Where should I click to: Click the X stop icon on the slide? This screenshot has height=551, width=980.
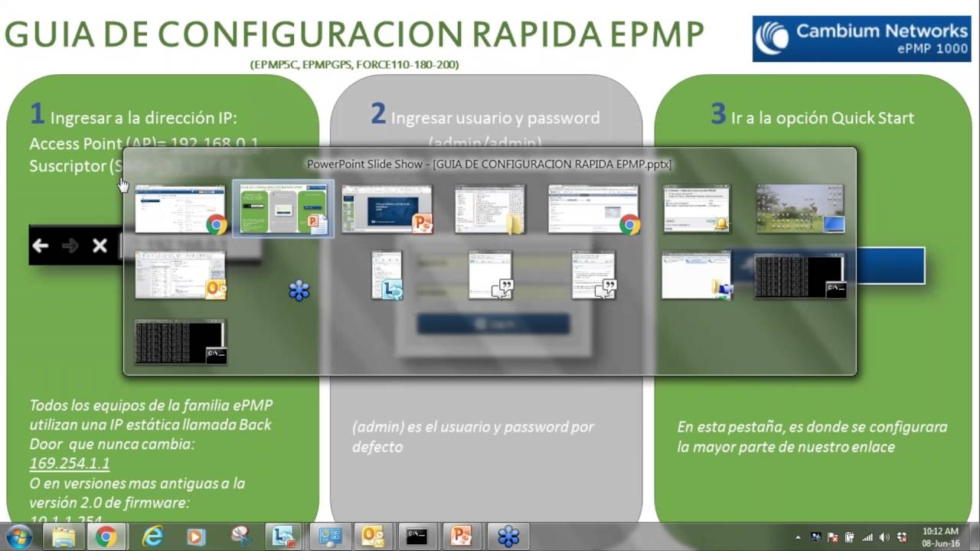[100, 246]
